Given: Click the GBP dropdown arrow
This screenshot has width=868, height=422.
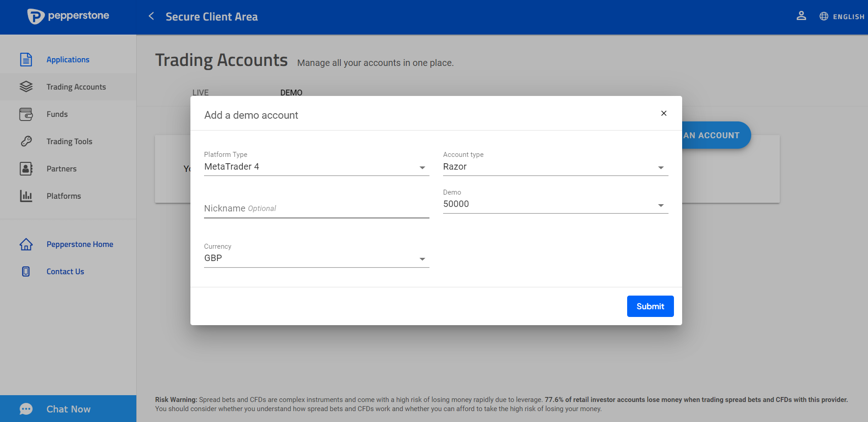Looking at the screenshot, I should [422, 259].
